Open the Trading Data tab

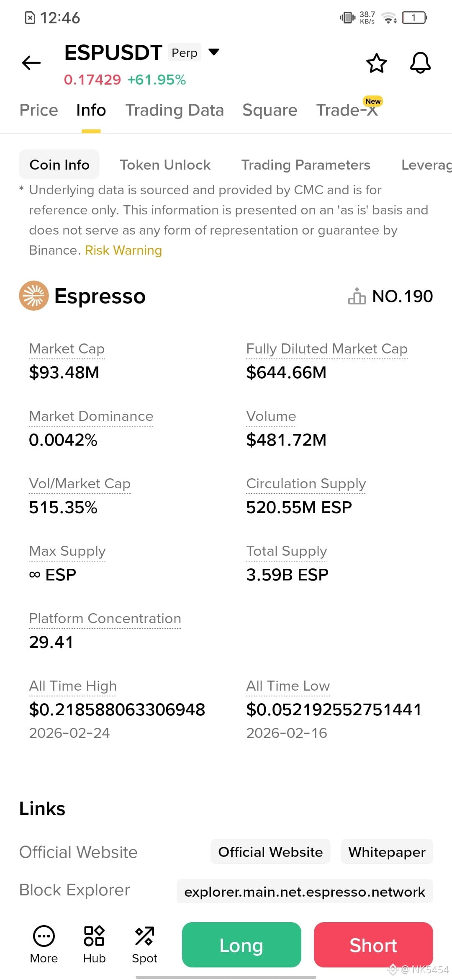click(175, 110)
